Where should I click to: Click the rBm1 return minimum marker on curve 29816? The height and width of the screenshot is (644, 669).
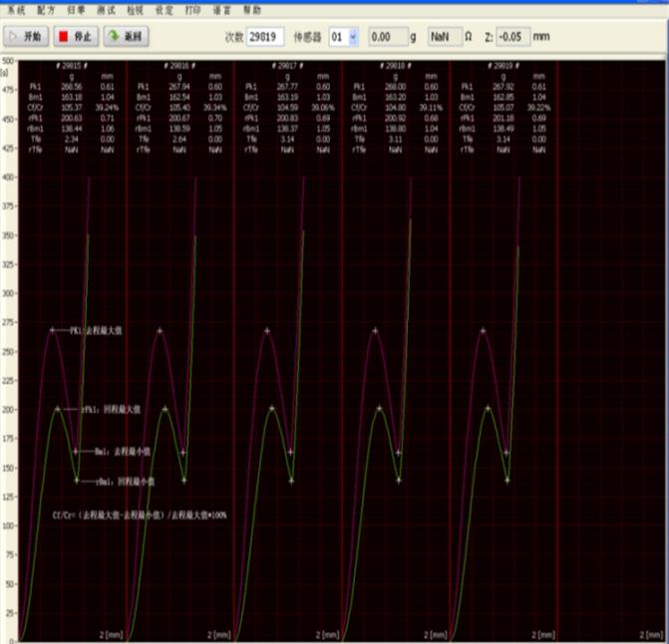(x=184, y=481)
